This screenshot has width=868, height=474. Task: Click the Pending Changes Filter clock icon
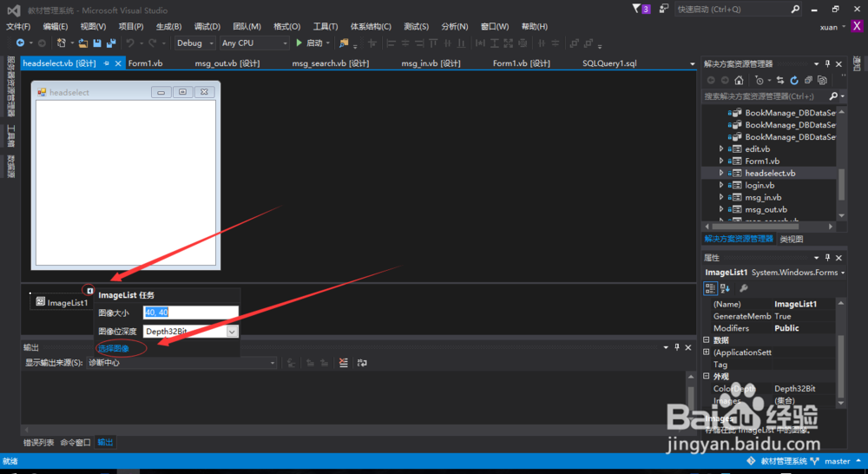759,80
